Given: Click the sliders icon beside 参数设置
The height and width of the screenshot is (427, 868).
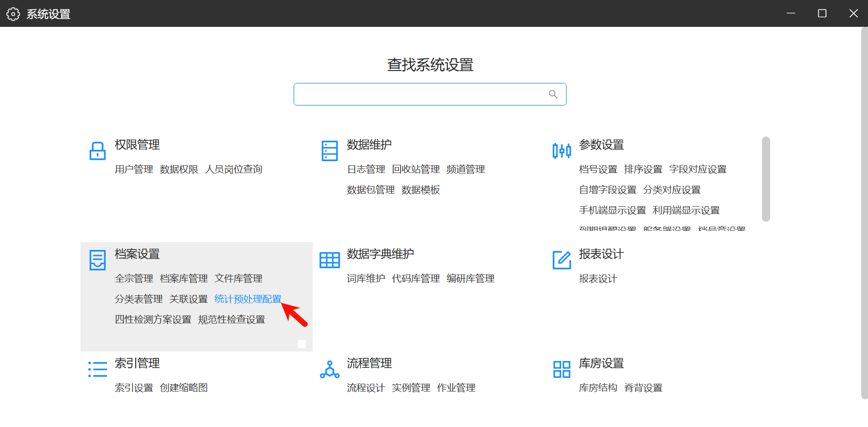Looking at the screenshot, I should click(x=562, y=151).
